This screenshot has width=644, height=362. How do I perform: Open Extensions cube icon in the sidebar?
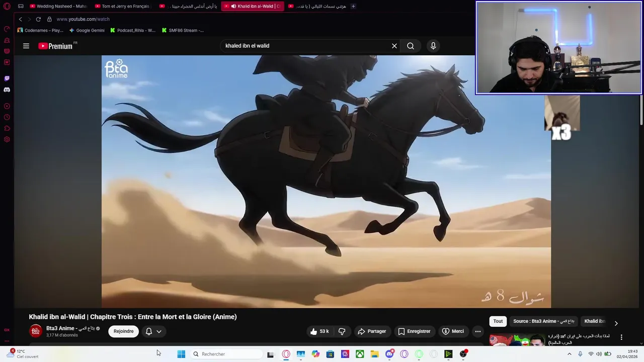7,128
